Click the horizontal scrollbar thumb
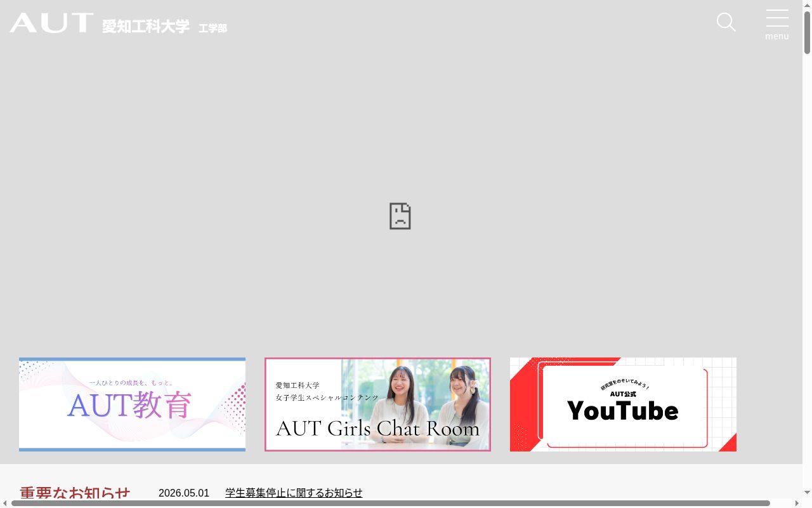The image size is (812, 508). click(391, 503)
